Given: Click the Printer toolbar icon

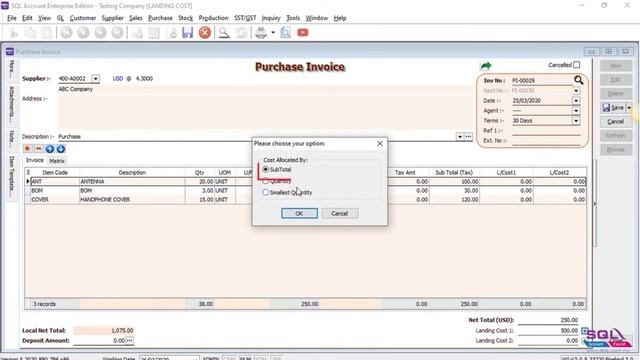Looking at the screenshot, I should pyautogui.click(x=261, y=33).
